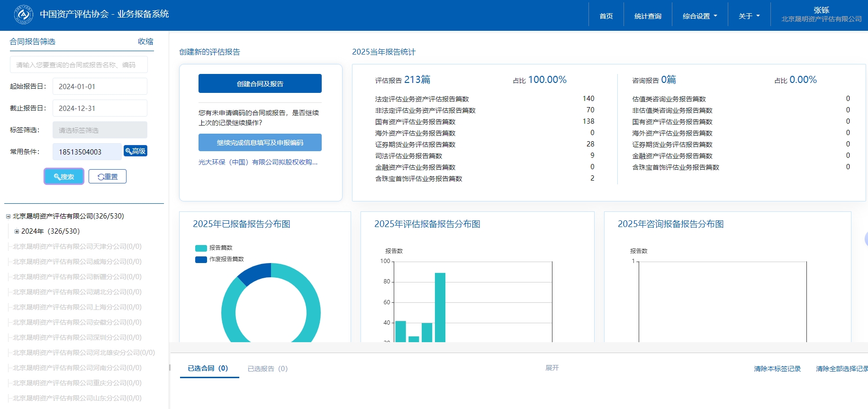Viewport: 868px width, 409px height.
Task: Open the 光大环保（中国）有限公司 report link
Action: [258, 162]
